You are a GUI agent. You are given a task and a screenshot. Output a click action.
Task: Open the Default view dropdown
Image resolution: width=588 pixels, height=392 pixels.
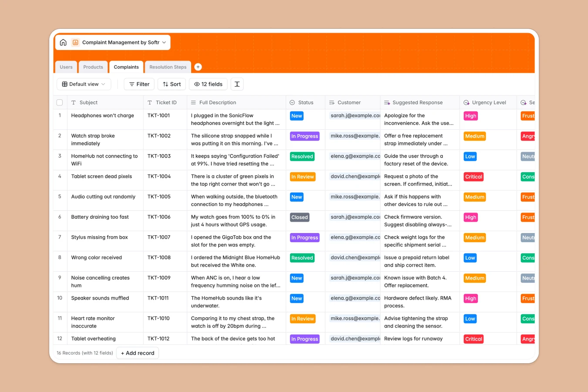tap(84, 84)
